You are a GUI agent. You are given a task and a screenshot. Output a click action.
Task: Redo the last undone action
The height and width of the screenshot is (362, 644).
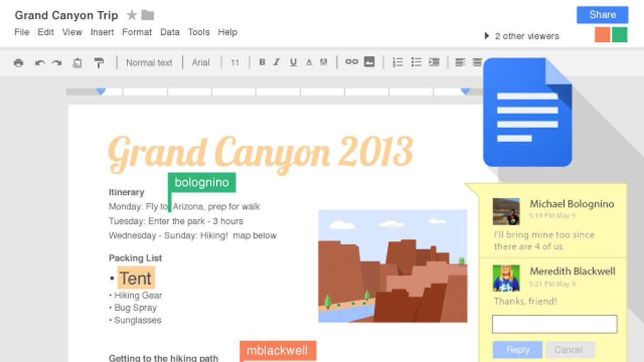(x=56, y=63)
